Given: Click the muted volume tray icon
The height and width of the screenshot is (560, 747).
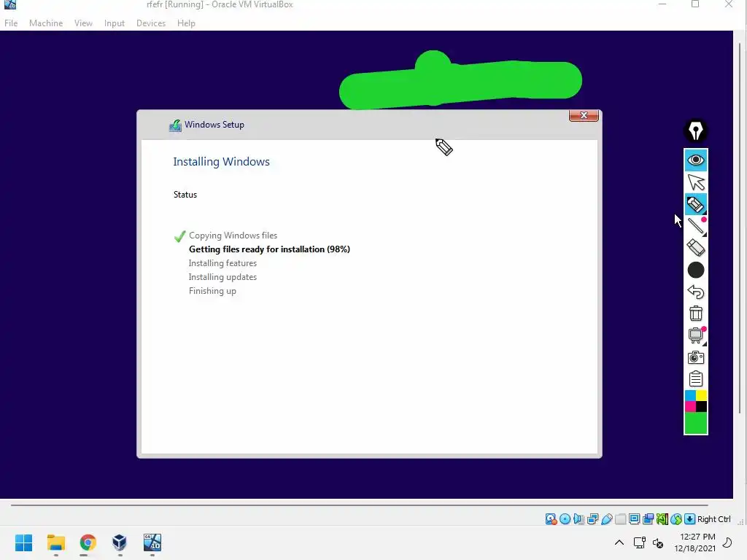Looking at the screenshot, I should pos(658,542).
